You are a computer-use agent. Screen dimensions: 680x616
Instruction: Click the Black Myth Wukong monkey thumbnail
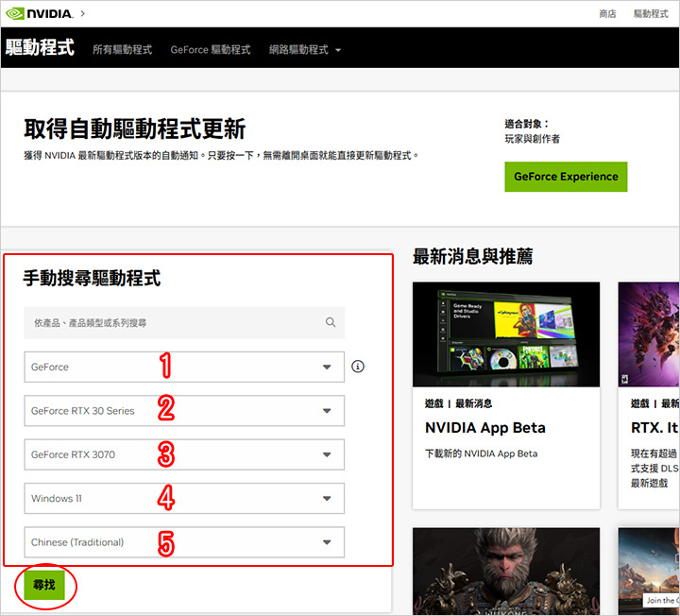pyautogui.click(x=506, y=572)
